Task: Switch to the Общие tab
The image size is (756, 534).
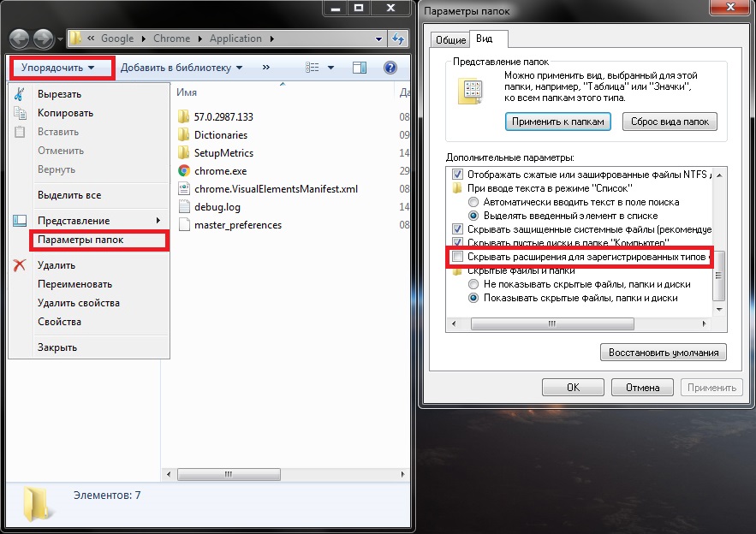Action: (x=450, y=40)
